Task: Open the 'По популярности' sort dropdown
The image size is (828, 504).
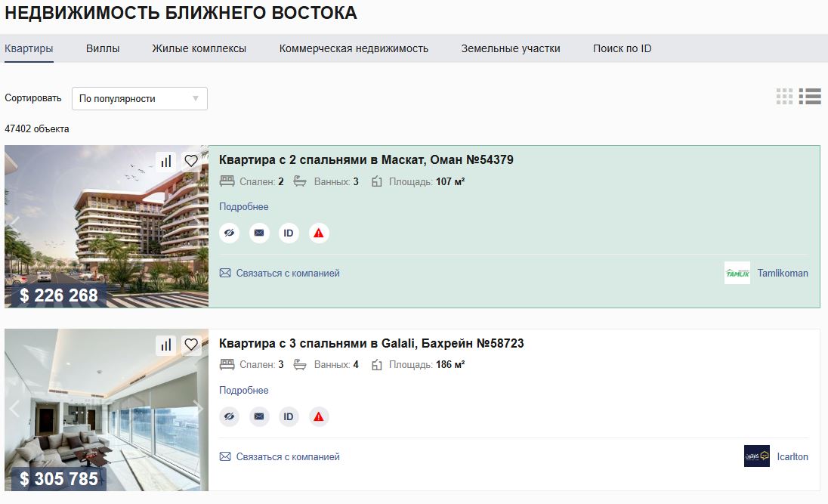Action: tap(140, 99)
